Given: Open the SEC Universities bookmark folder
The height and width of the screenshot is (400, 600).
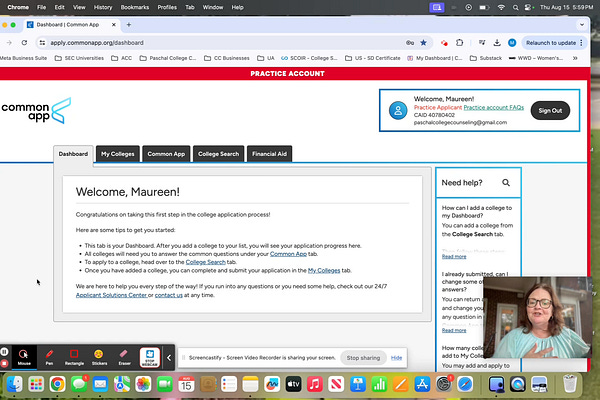Looking at the screenshot, I should (80, 58).
